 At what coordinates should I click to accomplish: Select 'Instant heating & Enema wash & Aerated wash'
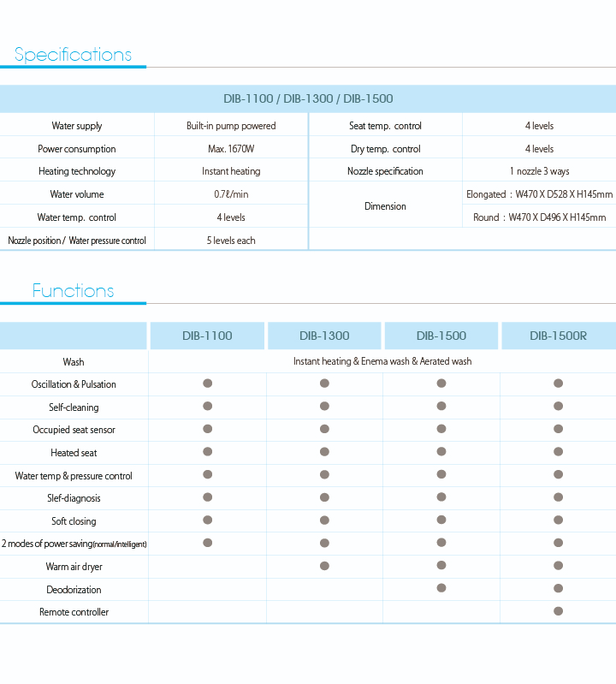pos(382,361)
